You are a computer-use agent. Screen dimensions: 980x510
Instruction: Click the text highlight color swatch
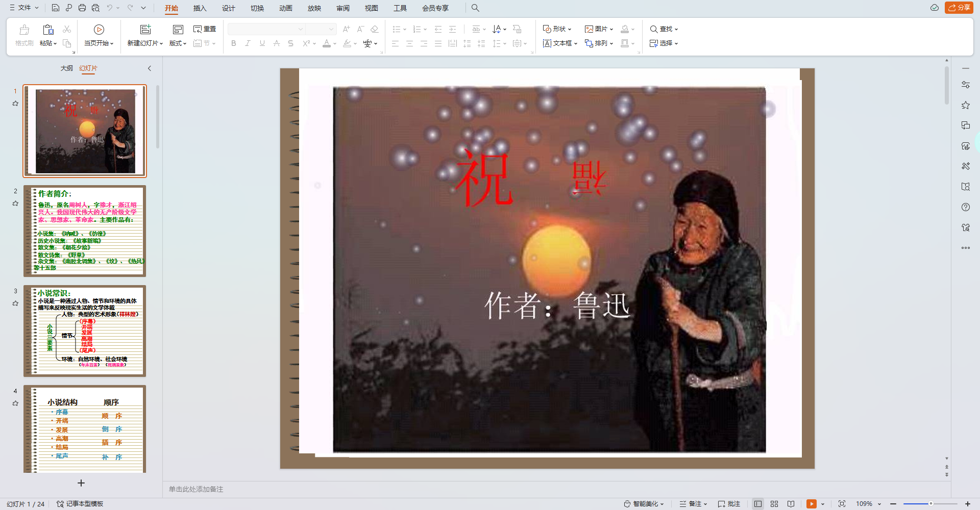[347, 43]
